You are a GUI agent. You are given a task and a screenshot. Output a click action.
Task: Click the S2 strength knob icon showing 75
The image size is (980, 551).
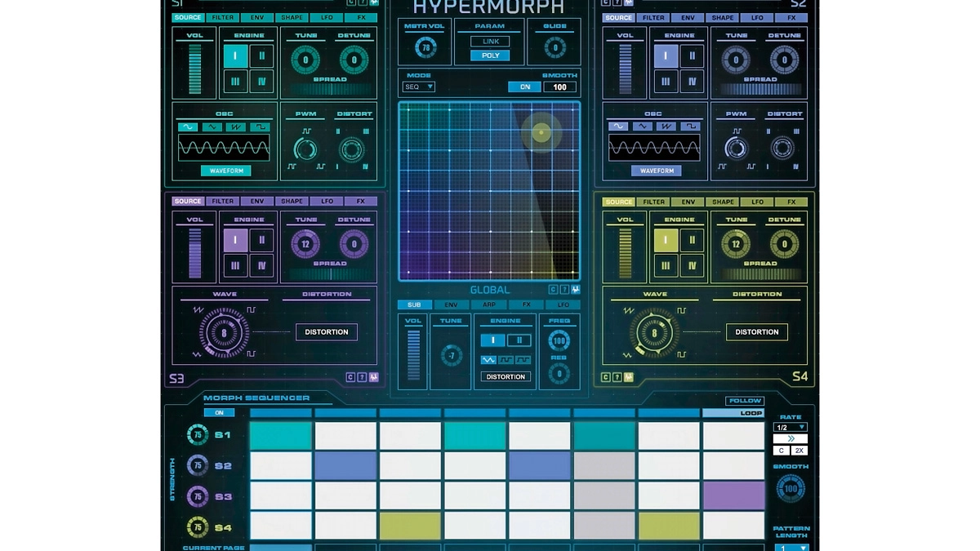(198, 466)
